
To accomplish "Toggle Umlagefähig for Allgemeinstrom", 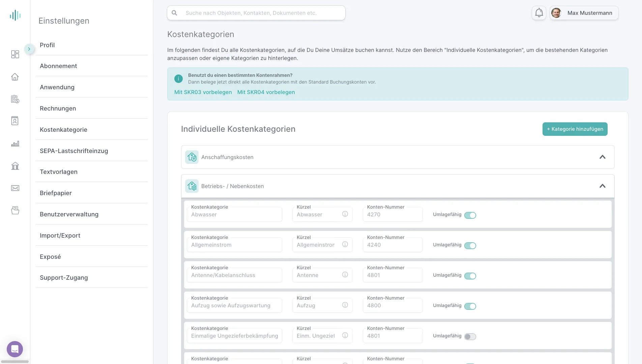I will (x=470, y=246).
